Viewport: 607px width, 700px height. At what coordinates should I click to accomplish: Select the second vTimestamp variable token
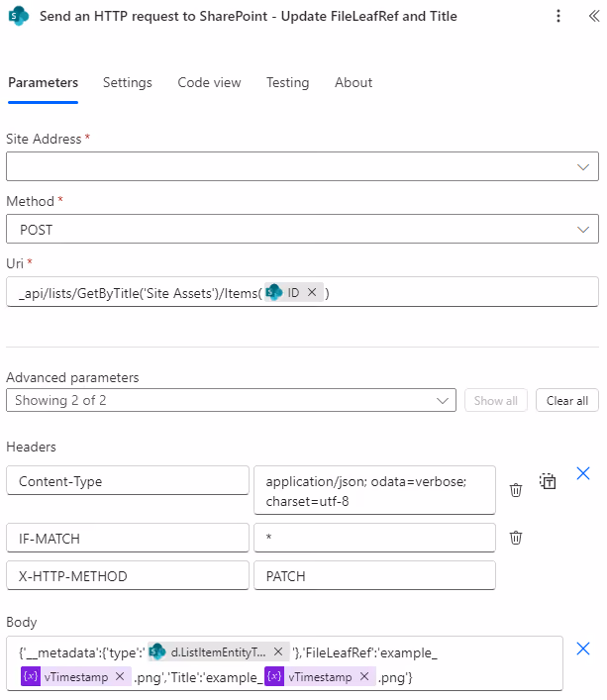[320, 677]
